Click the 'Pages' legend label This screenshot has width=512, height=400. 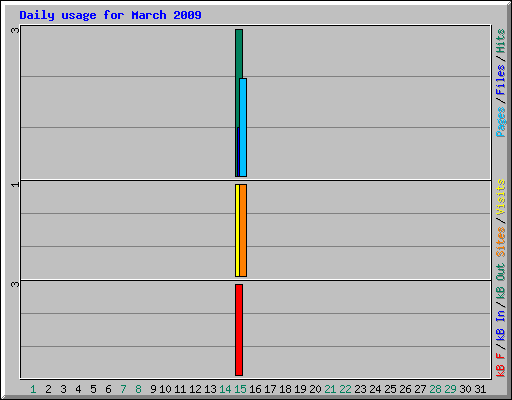500,122
